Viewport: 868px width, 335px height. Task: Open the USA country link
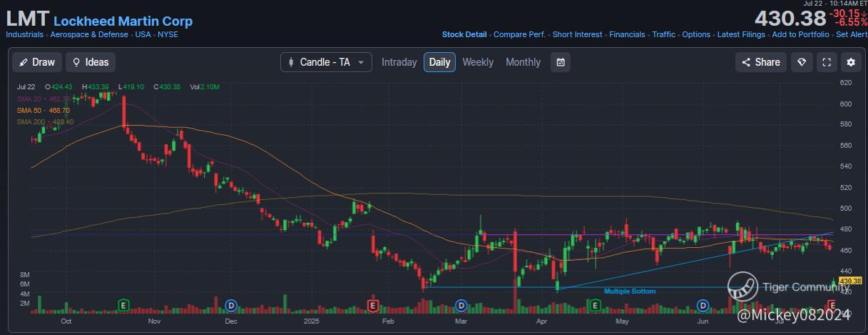tap(143, 34)
